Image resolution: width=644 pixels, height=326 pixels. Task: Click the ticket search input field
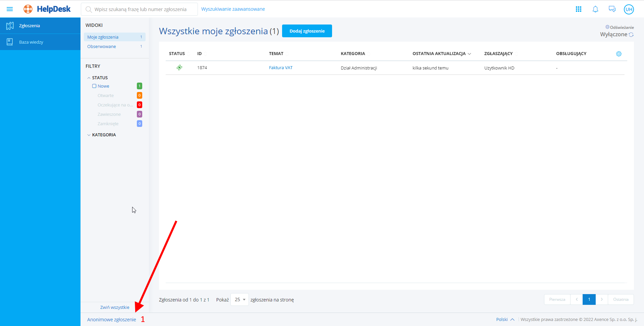[141, 9]
